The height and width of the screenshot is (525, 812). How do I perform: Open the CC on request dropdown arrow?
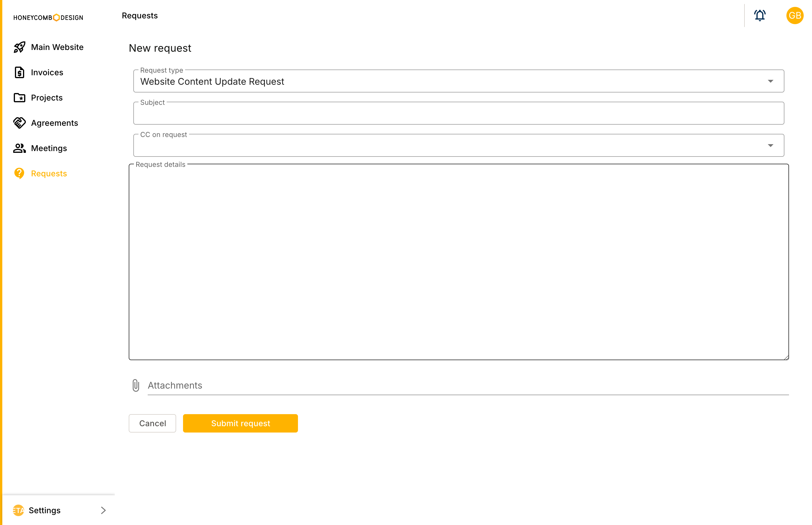(770, 146)
